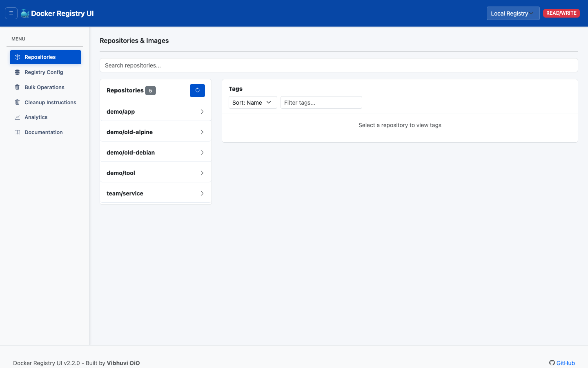
Task: Select the demo/old-debian repository name
Action: pyautogui.click(x=131, y=153)
